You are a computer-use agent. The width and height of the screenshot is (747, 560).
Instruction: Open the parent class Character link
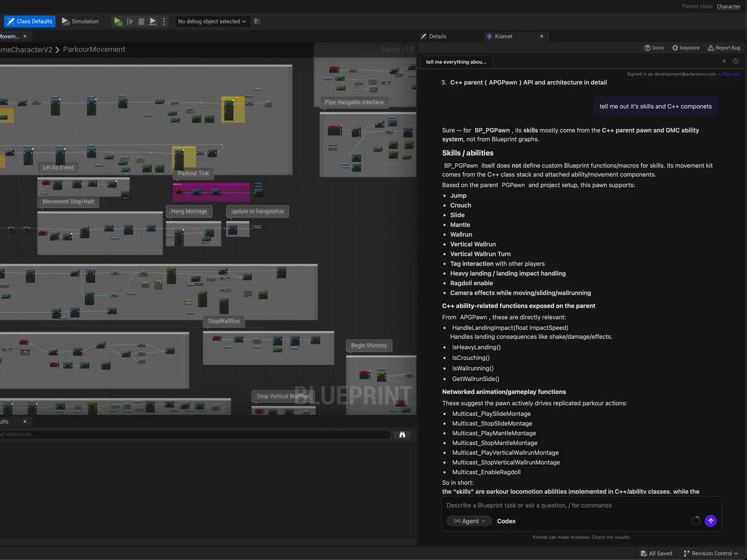coord(728,7)
